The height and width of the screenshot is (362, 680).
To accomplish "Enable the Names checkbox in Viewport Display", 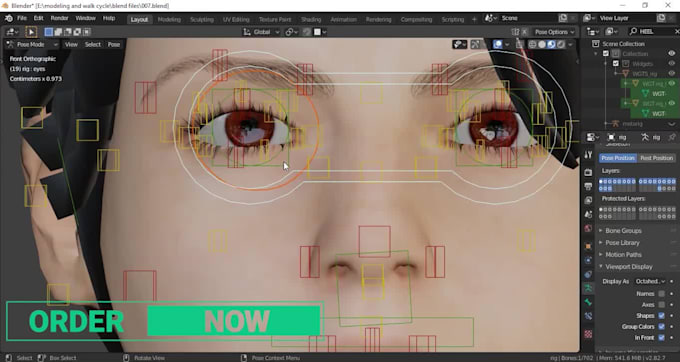I will [661, 294].
